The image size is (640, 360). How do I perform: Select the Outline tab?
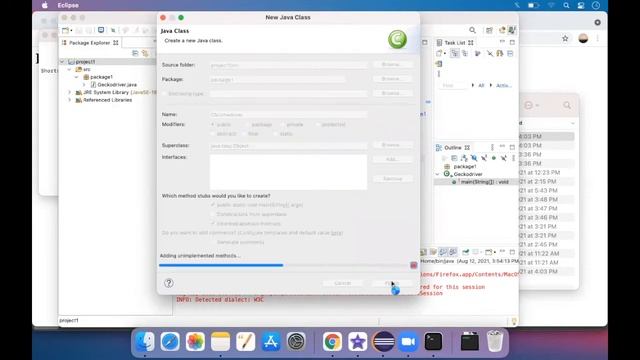pyautogui.click(x=453, y=147)
